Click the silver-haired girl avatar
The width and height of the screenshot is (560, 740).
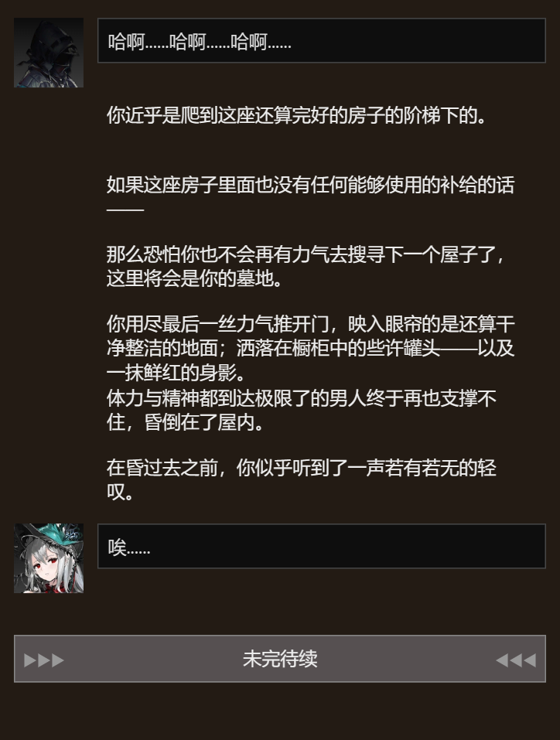(x=49, y=558)
